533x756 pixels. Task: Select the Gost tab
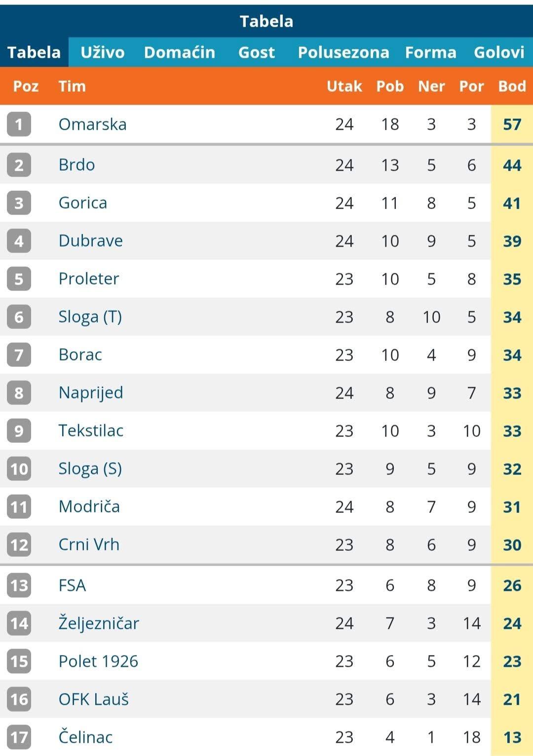[257, 52]
